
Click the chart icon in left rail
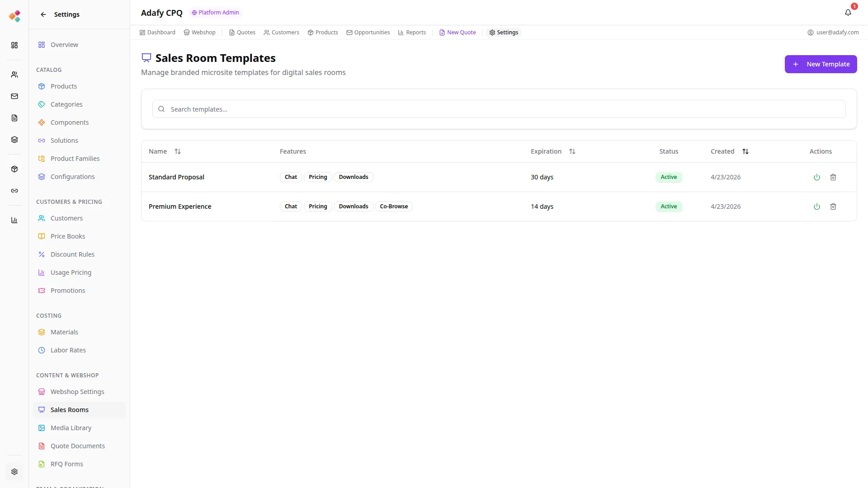(14, 220)
